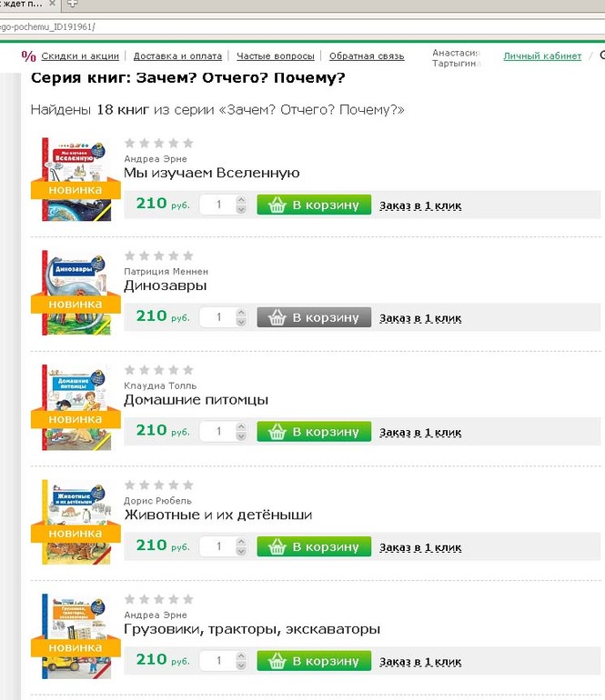The height and width of the screenshot is (700, 605).
Task: Open a new browser tab
Action: point(72,5)
